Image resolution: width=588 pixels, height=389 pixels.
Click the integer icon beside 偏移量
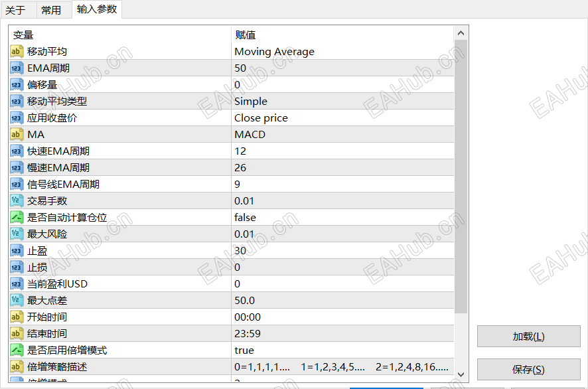click(17, 85)
